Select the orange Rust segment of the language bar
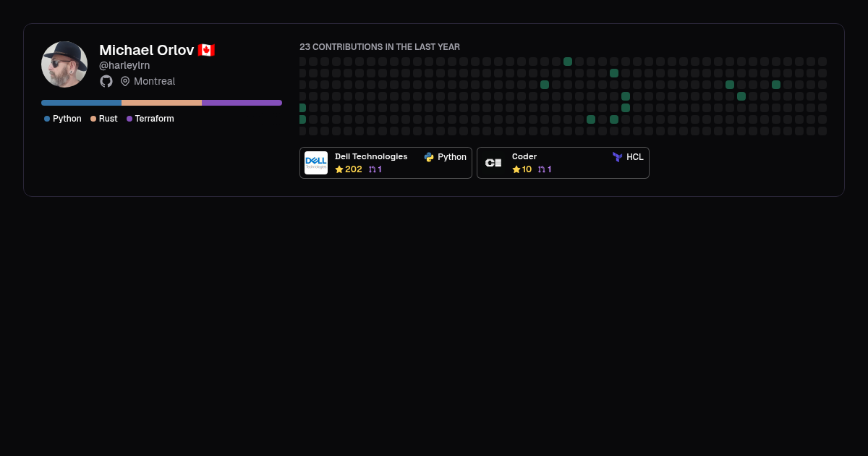 pyautogui.click(x=161, y=103)
